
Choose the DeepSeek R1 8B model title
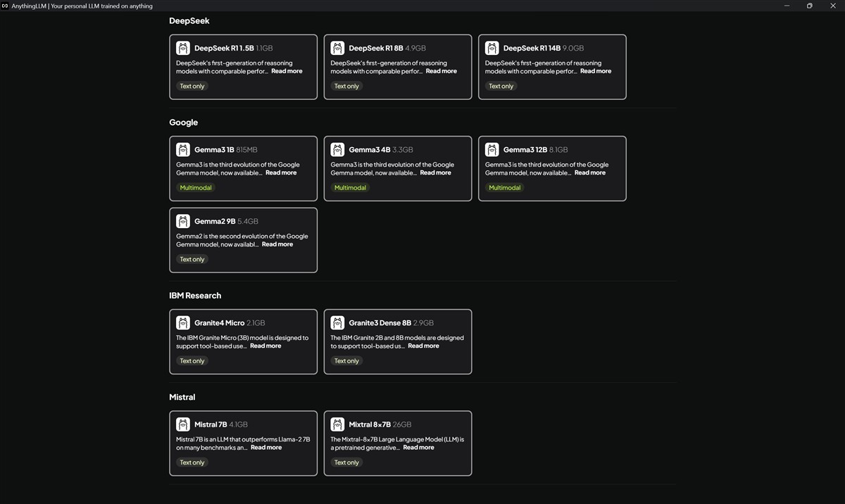pyautogui.click(x=376, y=49)
